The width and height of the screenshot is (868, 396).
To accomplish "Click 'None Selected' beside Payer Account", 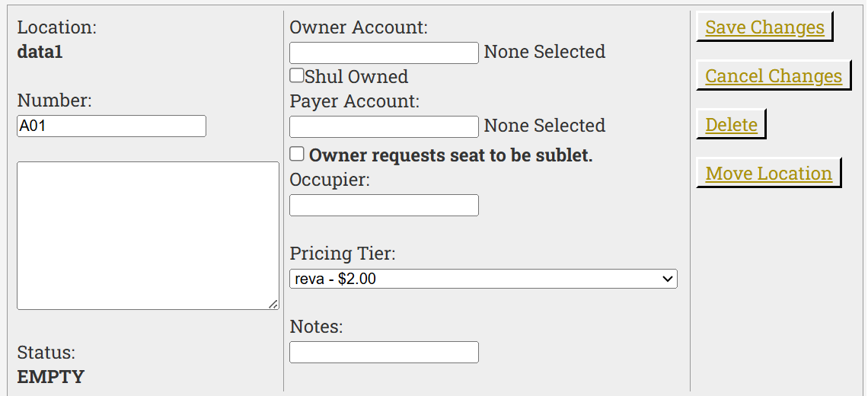I will [544, 126].
